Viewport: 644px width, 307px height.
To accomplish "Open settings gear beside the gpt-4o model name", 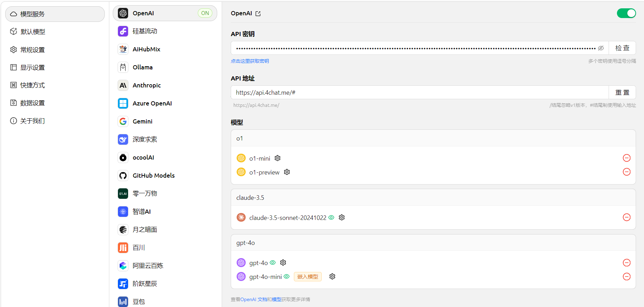I will coord(283,263).
